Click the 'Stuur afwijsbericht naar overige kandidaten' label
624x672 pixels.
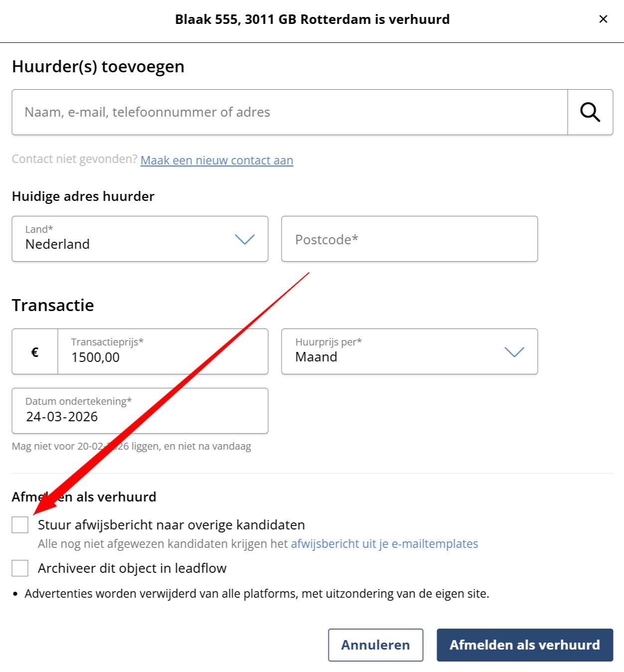coord(171,525)
